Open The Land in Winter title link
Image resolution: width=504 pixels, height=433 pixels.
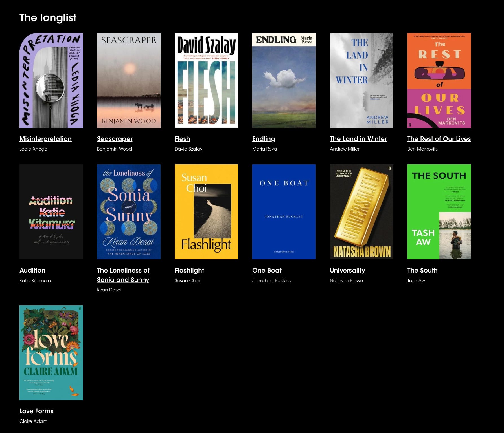[x=358, y=139]
